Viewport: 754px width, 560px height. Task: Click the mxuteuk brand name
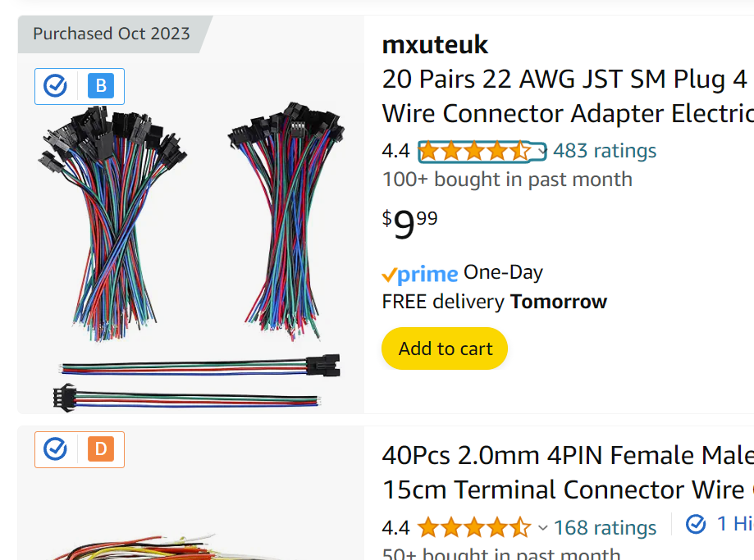(435, 44)
